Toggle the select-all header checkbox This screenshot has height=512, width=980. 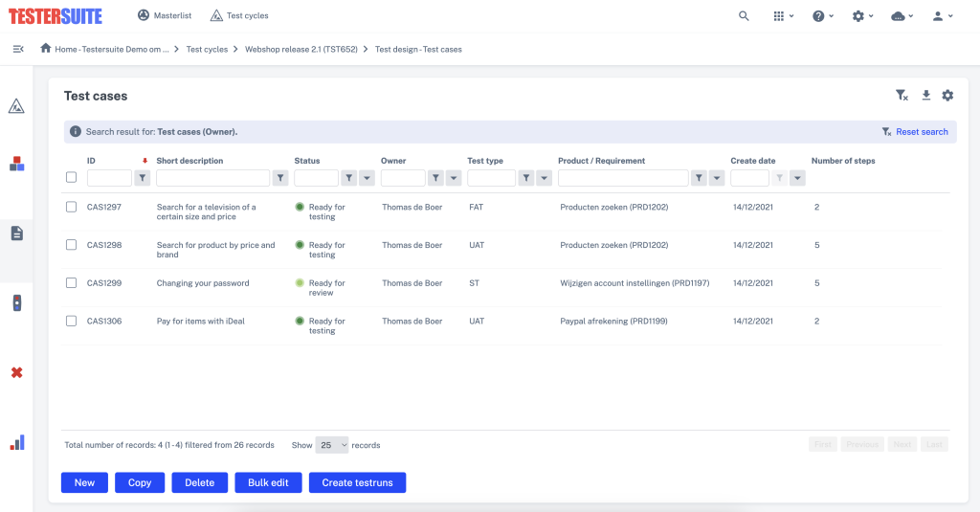point(71,178)
